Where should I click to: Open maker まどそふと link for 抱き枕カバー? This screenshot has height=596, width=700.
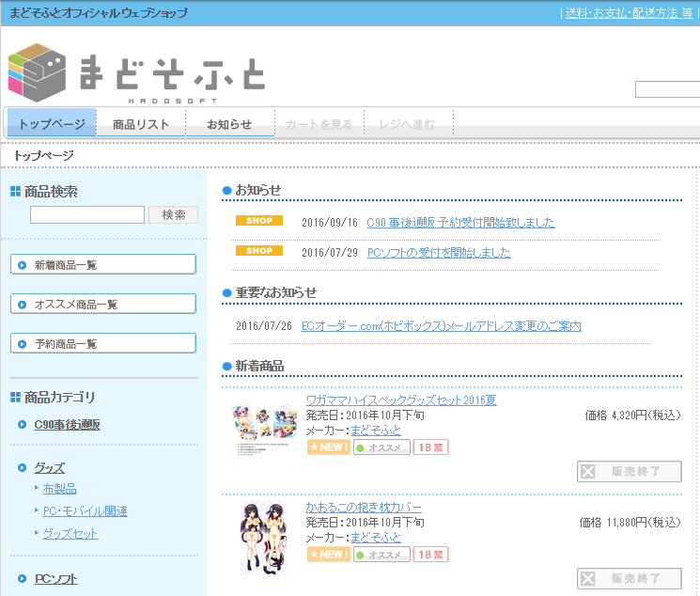click(376, 538)
